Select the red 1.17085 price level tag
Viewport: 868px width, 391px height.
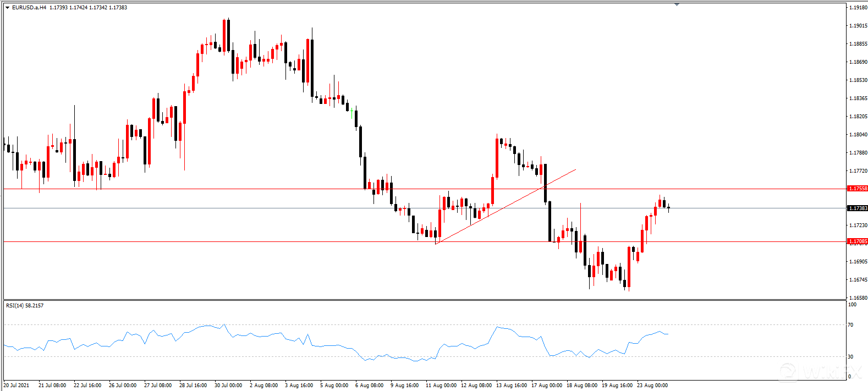coord(858,241)
